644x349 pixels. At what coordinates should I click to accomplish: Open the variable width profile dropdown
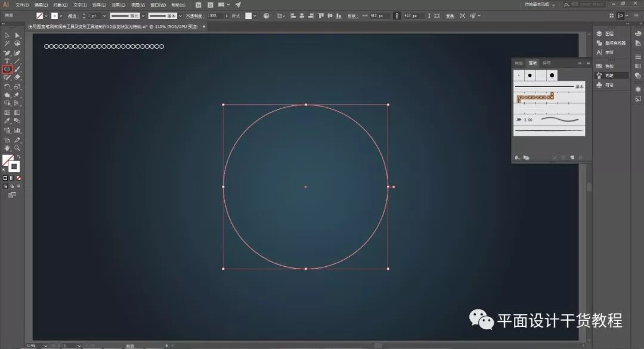(143, 16)
